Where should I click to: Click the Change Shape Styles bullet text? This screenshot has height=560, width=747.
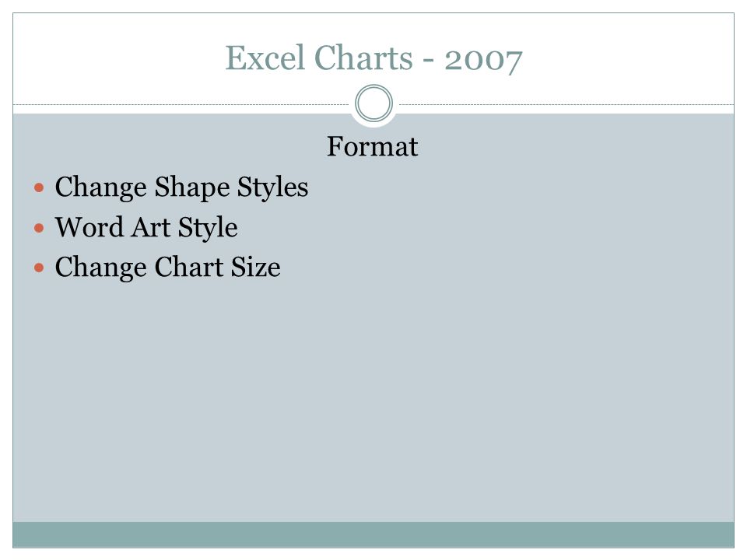tap(181, 187)
